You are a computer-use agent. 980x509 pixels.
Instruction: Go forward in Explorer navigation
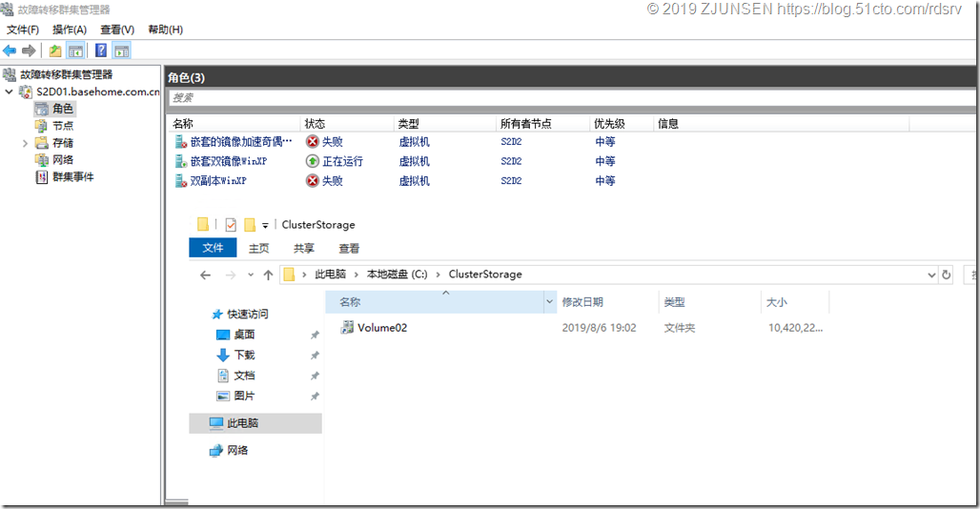[x=230, y=275]
